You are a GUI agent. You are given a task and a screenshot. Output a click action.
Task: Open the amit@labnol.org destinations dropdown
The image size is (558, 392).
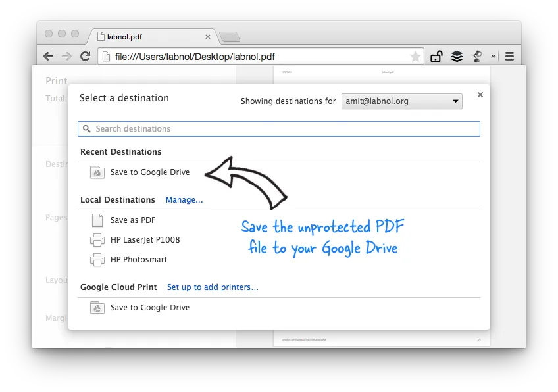401,101
